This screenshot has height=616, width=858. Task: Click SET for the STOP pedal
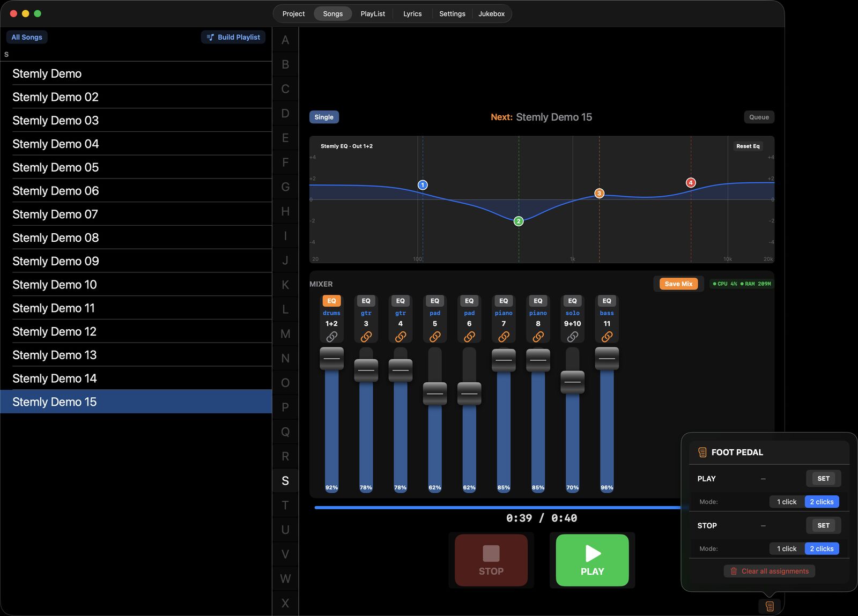coord(824,525)
